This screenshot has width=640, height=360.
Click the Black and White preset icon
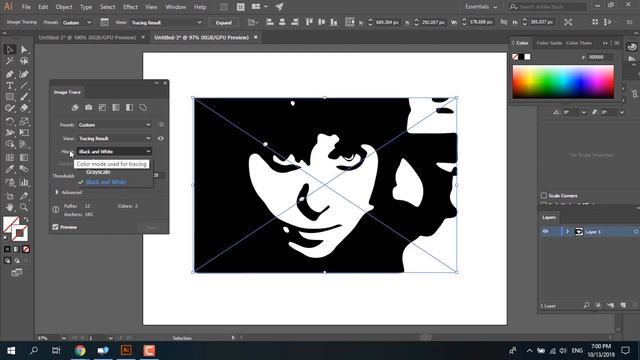click(129, 108)
